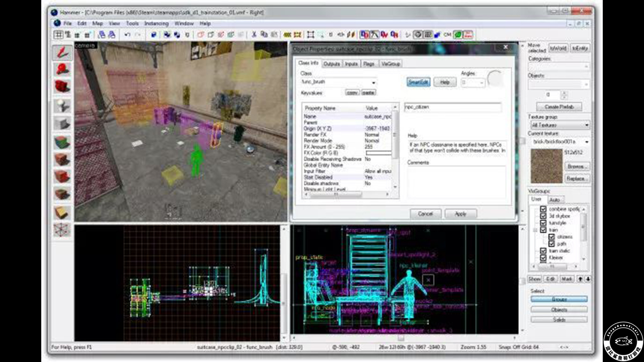Click the Paste toolbar icon
The image size is (644, 362).
pos(273,35)
